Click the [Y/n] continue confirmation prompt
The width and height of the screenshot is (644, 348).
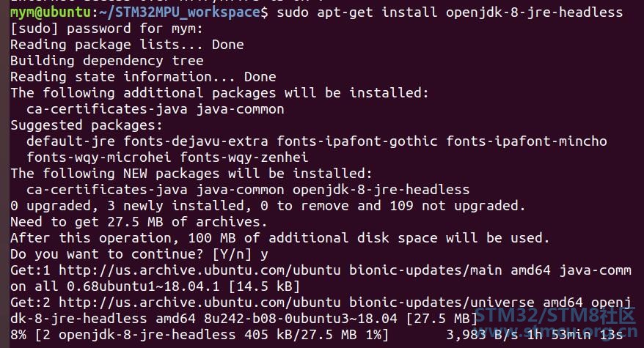pos(232,254)
